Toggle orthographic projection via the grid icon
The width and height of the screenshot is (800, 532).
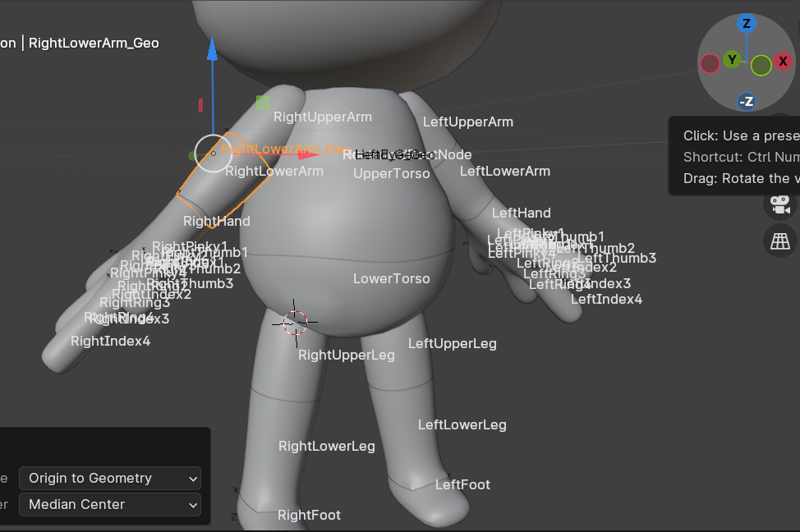pos(779,241)
